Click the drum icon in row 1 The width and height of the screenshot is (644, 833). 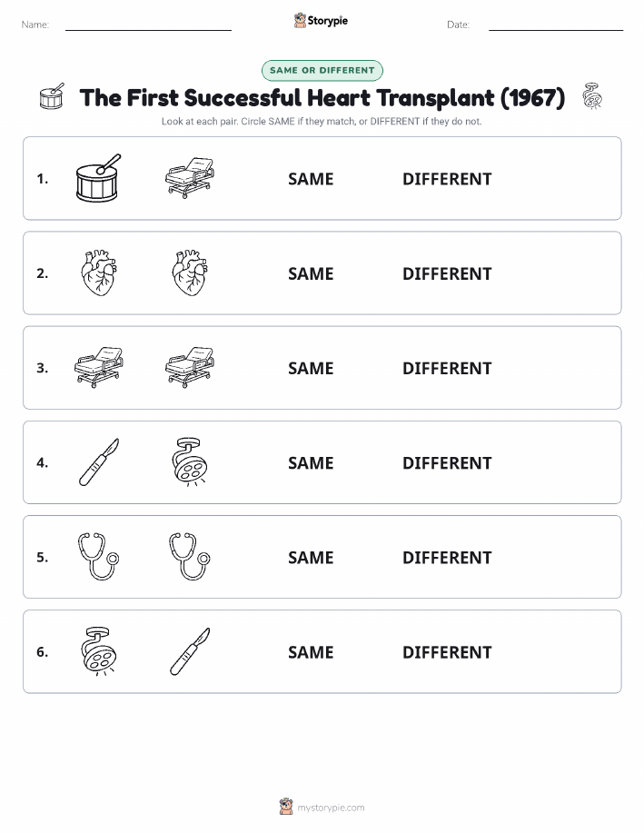(x=99, y=178)
